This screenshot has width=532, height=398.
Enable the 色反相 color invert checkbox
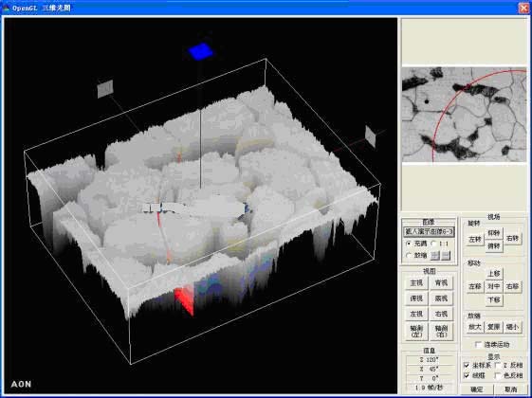pyautogui.click(x=498, y=375)
